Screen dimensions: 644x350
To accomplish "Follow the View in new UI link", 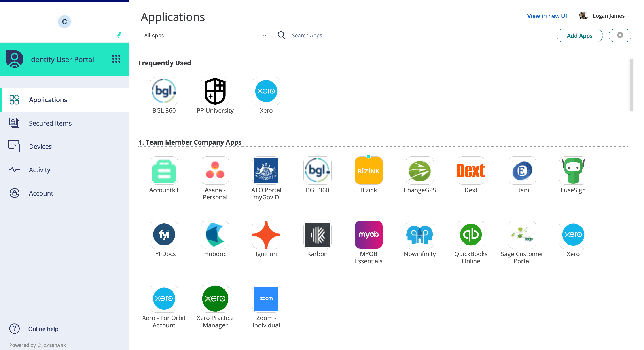I will [547, 16].
